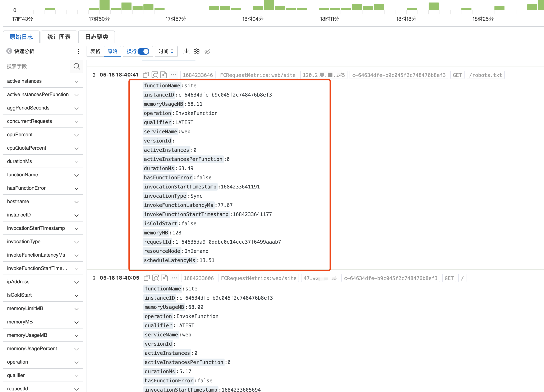Toggle the 换行 line wrap switch
544x392 pixels.
pos(143,51)
